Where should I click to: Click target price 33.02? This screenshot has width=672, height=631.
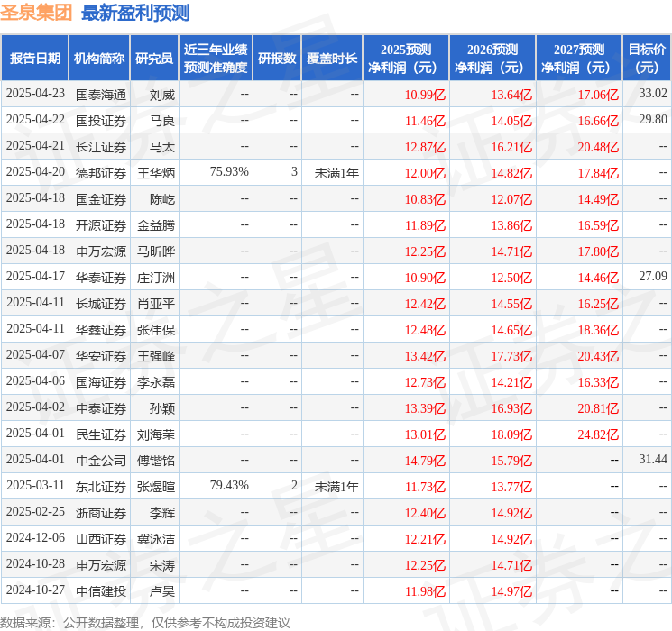coord(653,94)
